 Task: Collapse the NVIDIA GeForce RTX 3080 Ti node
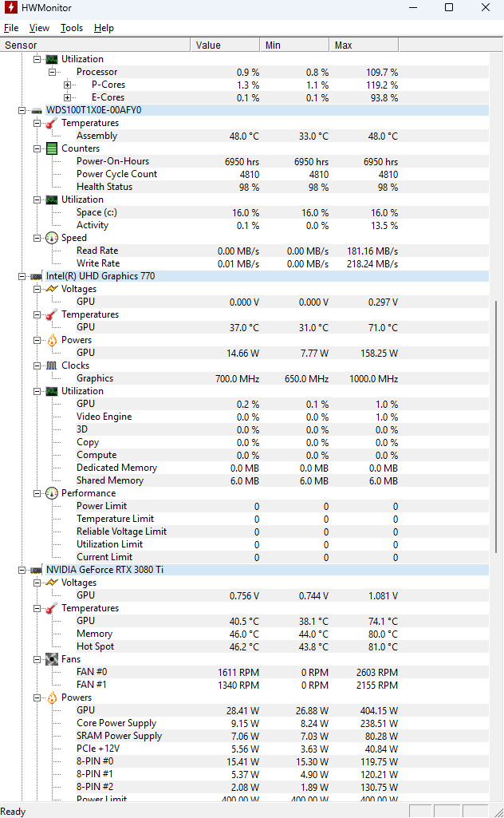[22, 570]
